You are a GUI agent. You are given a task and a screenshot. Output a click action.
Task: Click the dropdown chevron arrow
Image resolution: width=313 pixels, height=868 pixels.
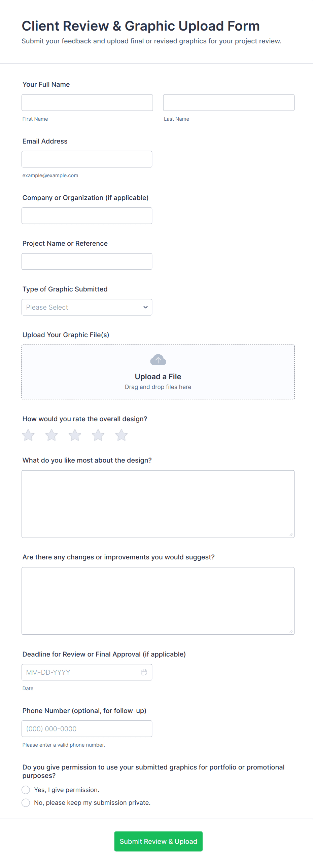145,307
